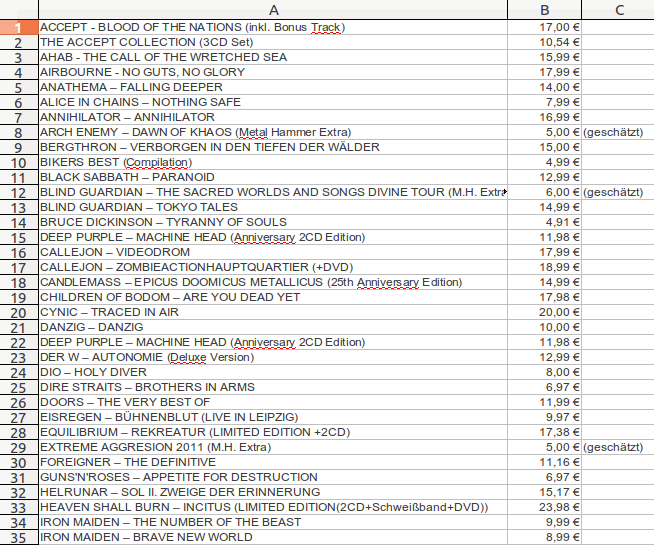Select CYNIC – TRACED IN AIR cell
The width and height of the screenshot is (654, 545).
point(273,313)
